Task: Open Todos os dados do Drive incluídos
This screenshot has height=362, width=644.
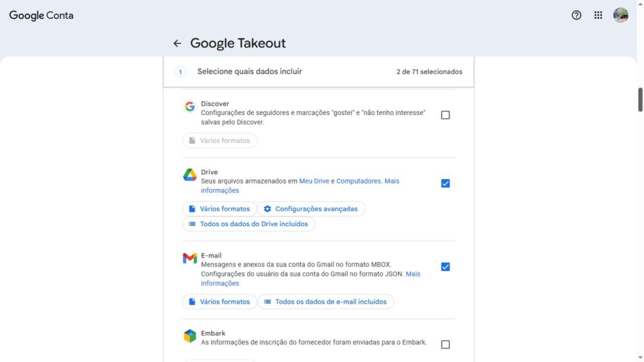Action: 248,224
